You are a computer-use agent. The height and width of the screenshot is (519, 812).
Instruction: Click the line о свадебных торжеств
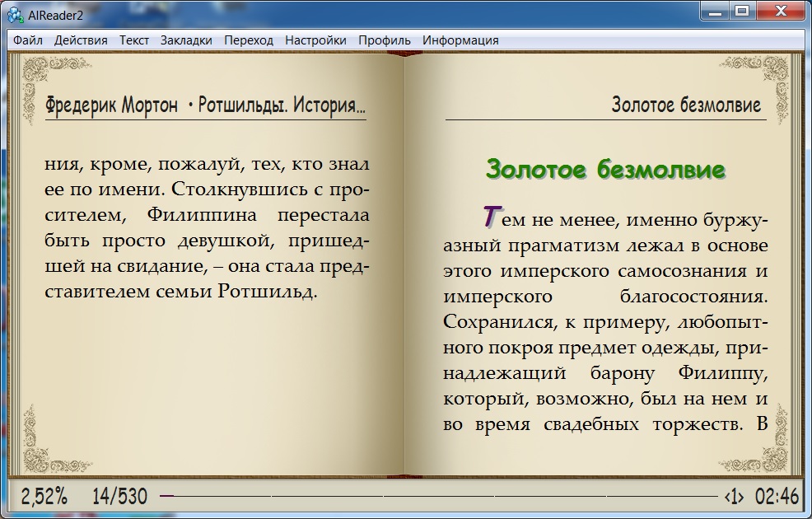(x=605, y=424)
